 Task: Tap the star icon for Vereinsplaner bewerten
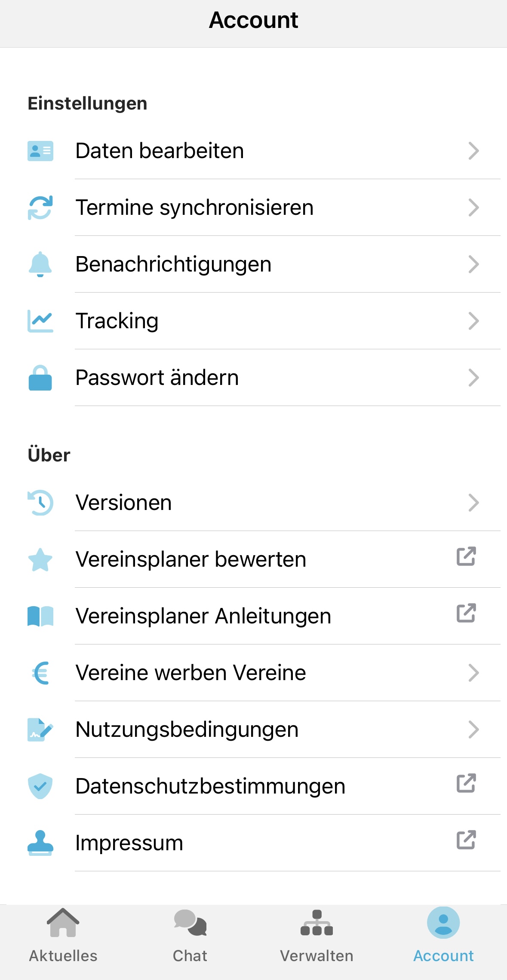40,559
